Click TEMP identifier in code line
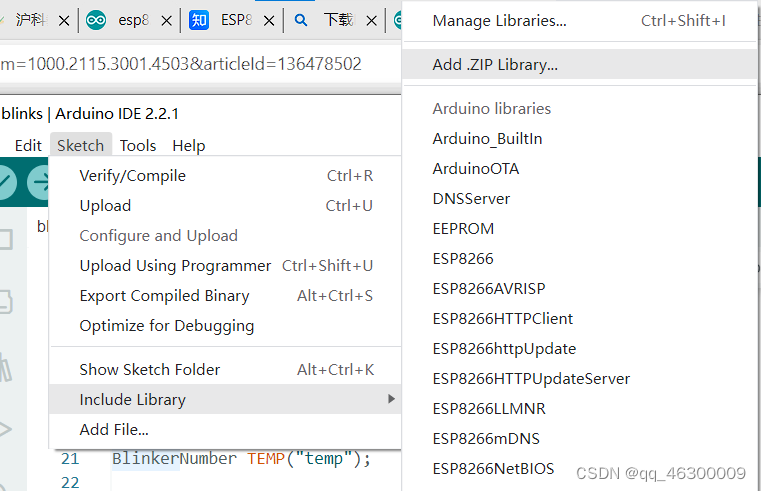This screenshot has height=491, width=761. point(266,459)
